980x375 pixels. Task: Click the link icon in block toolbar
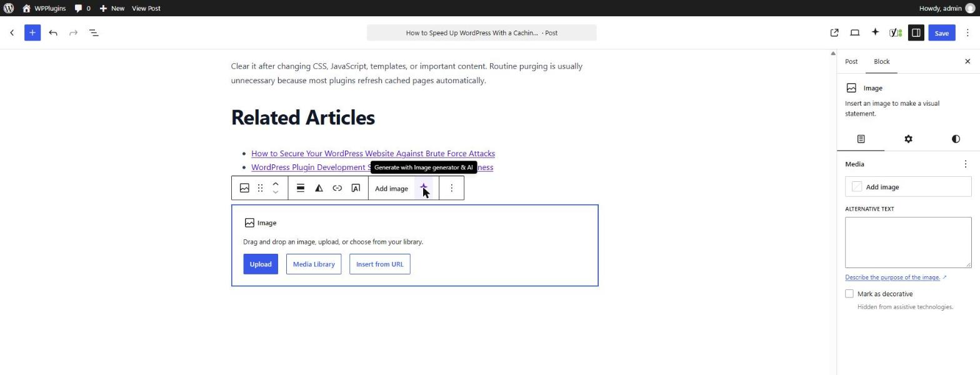(337, 188)
